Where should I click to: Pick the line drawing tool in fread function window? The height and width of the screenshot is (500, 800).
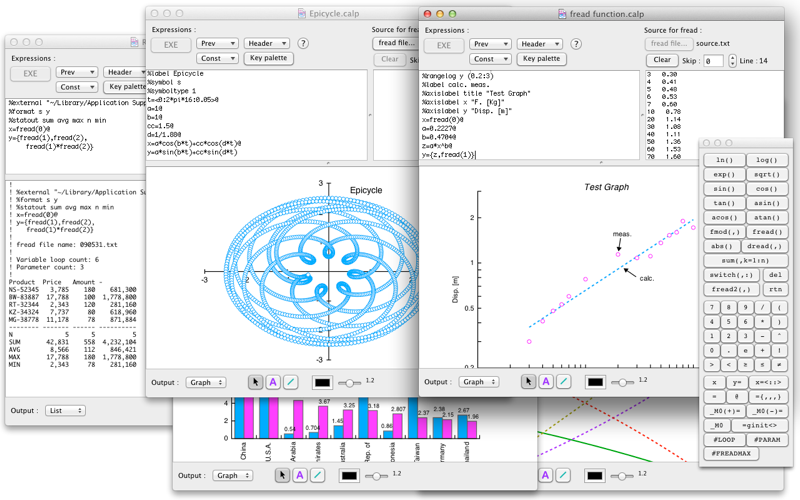(563, 381)
